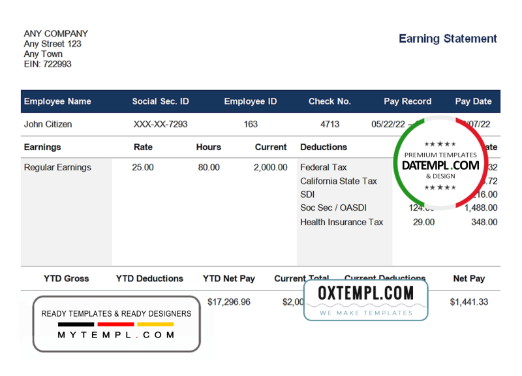
Task: Select the John Citizen name cell
Action: [48, 124]
